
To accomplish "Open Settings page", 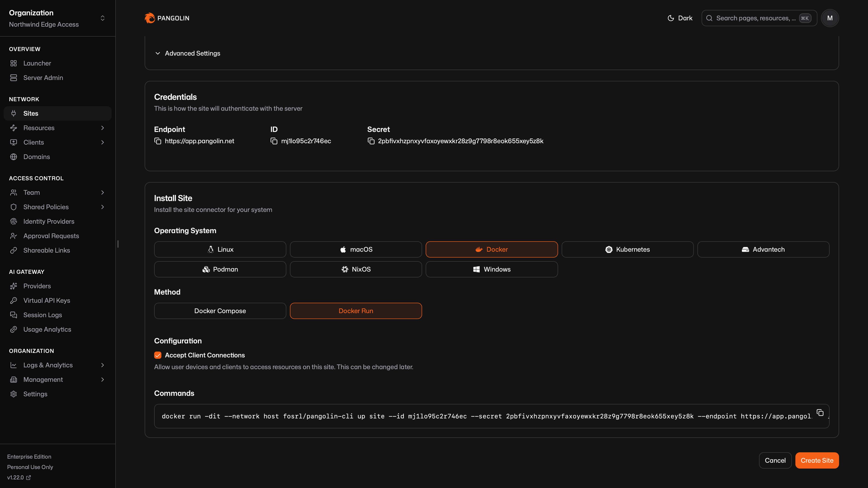I will [58, 394].
